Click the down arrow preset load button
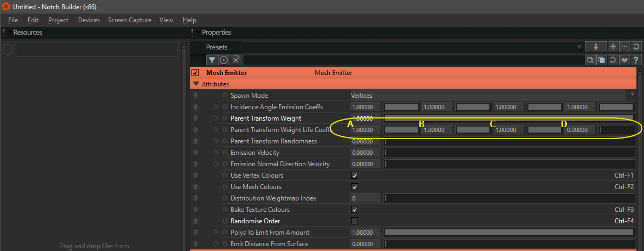644x251 pixels. point(596,47)
